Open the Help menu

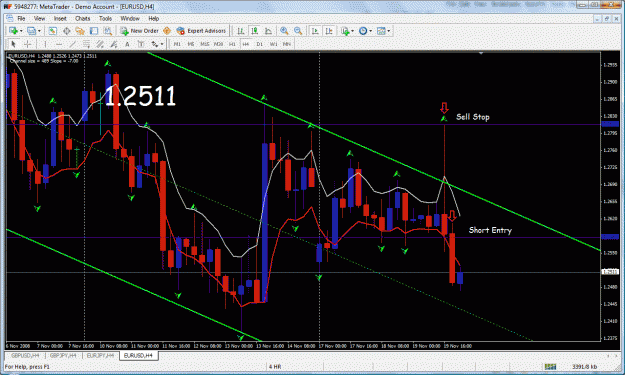[153, 18]
